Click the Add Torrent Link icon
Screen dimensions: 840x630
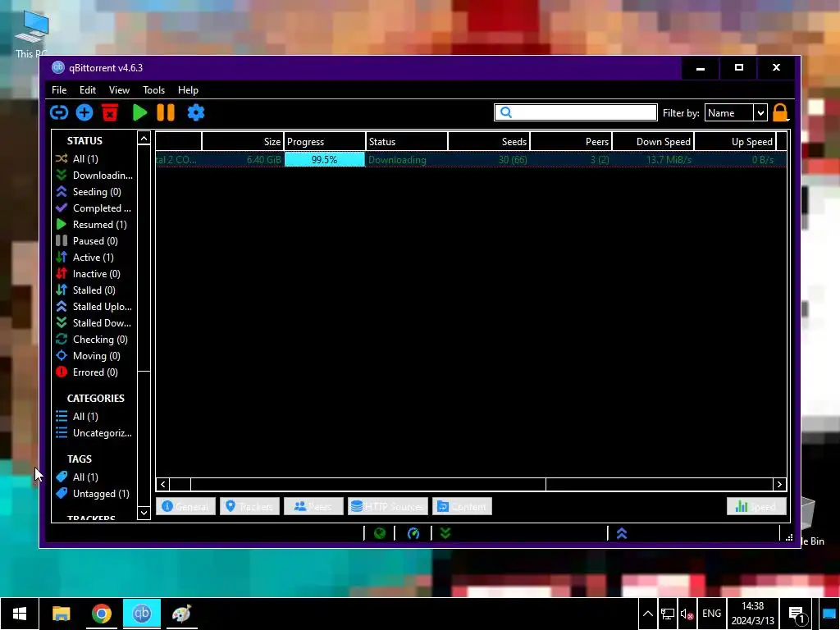[59, 112]
